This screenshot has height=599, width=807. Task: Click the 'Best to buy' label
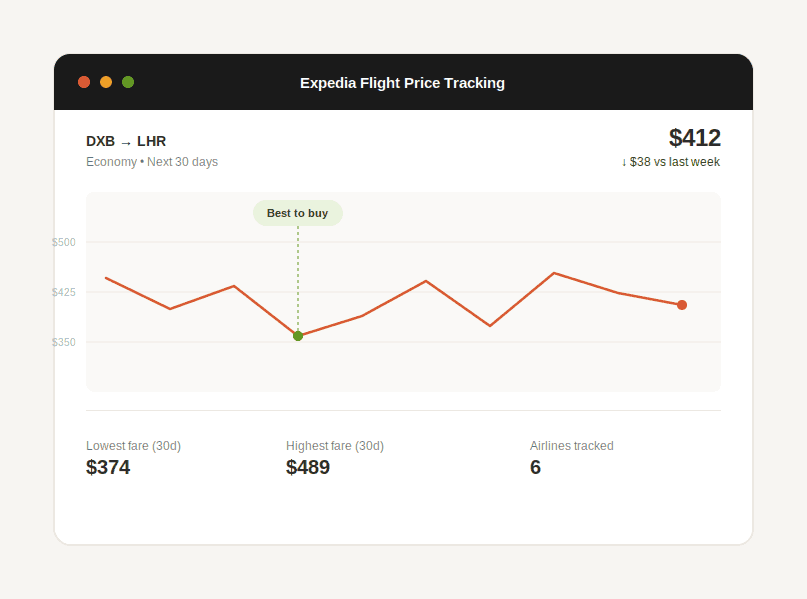coord(297,213)
